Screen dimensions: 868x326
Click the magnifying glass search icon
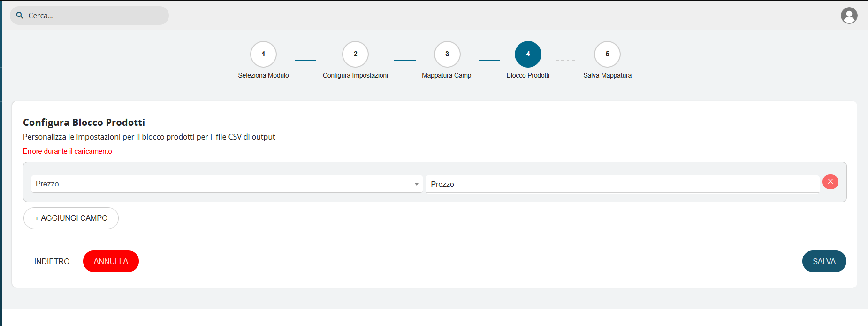coord(20,16)
